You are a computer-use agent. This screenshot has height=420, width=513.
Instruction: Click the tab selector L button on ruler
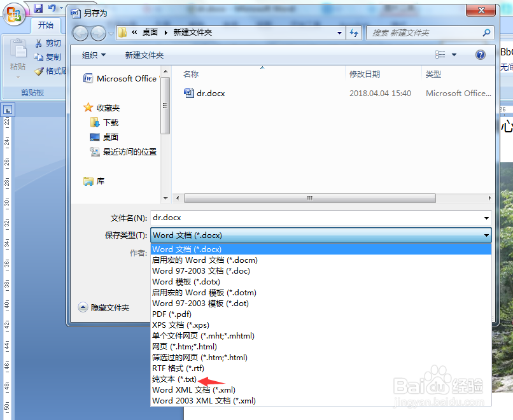point(8,110)
